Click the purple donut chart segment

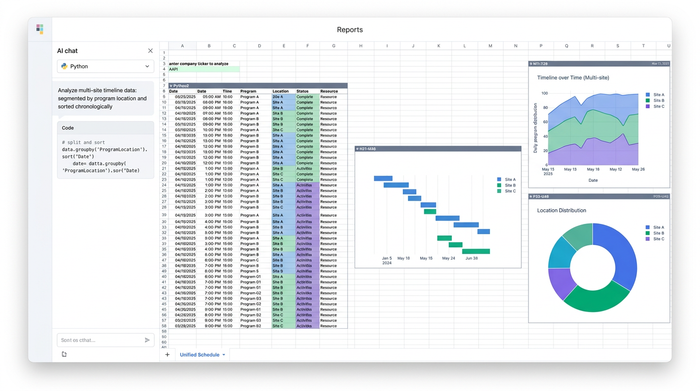click(x=561, y=283)
